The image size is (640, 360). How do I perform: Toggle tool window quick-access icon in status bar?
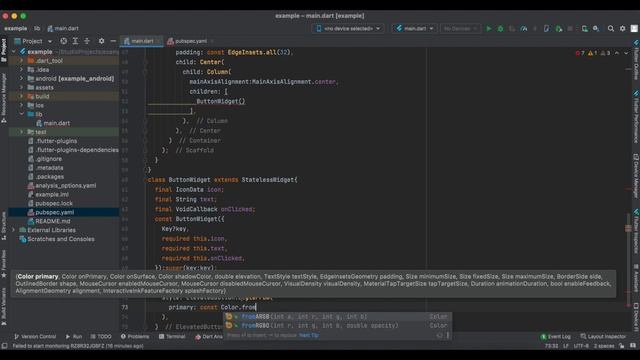(x=4, y=346)
